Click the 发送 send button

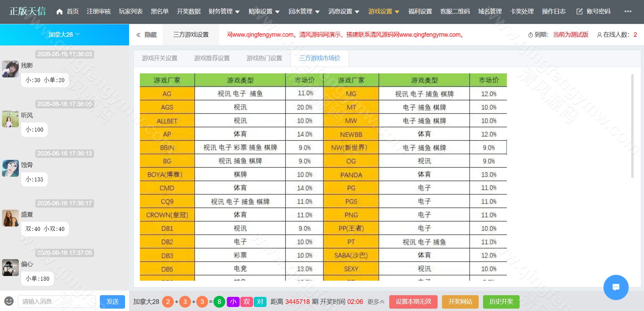(x=112, y=302)
